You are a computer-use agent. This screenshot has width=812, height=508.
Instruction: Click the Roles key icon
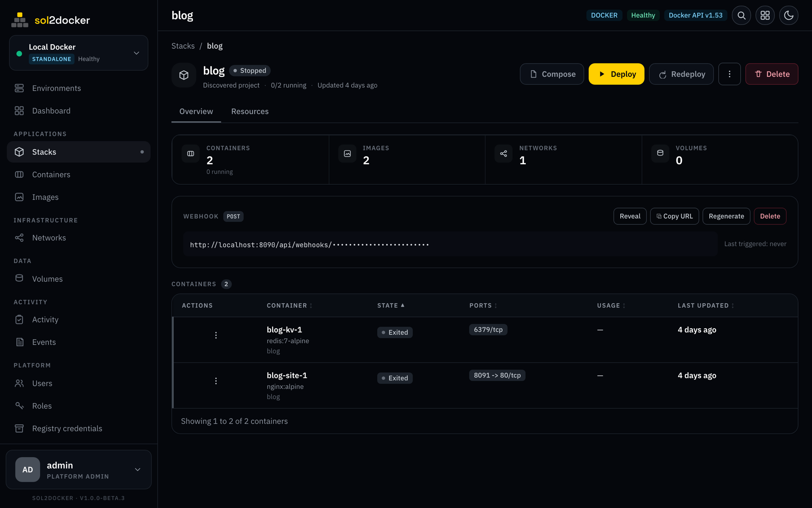19,406
